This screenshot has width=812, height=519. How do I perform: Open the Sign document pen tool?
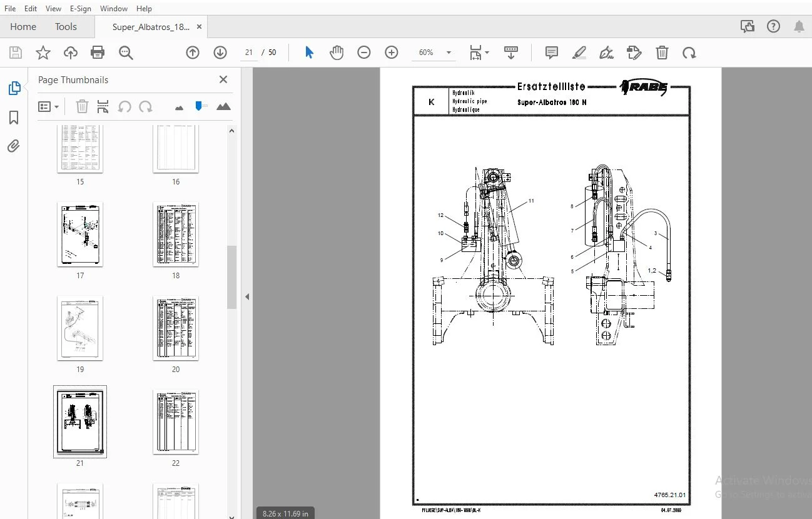[607, 53]
